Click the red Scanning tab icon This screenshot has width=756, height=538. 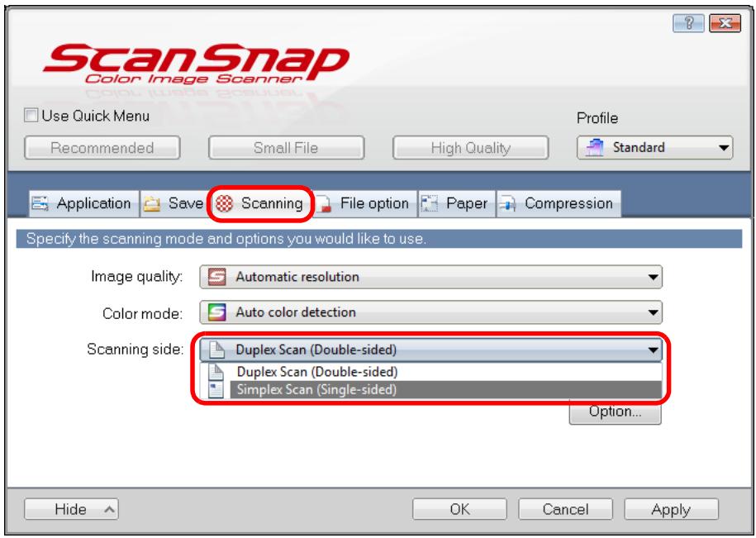(x=224, y=203)
